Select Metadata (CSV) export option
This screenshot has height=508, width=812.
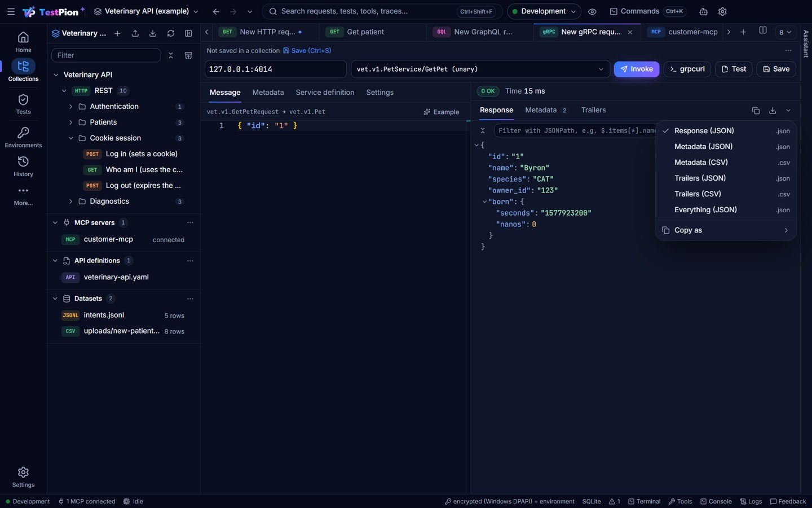[726, 162]
